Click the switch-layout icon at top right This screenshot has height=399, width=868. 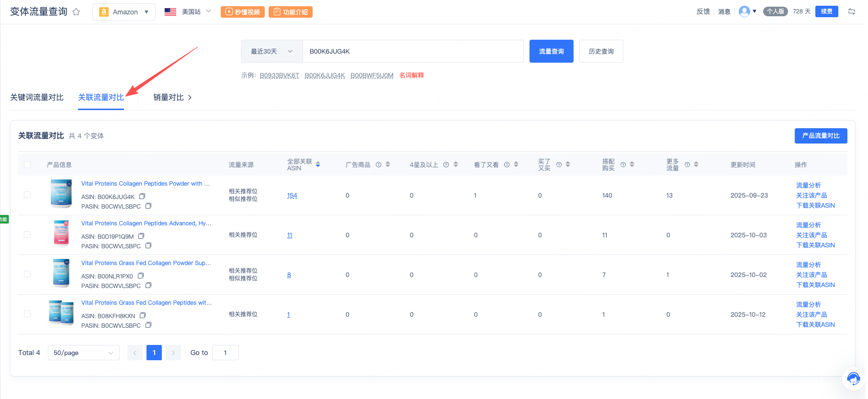point(852,11)
